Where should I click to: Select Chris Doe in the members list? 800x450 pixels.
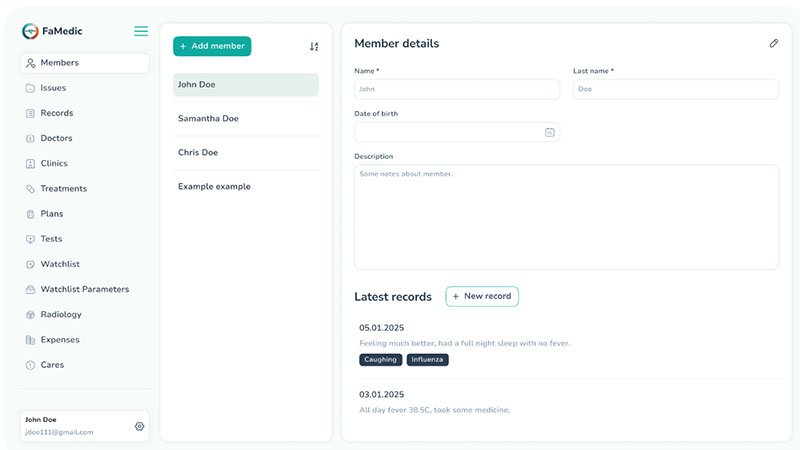pyautogui.click(x=198, y=153)
